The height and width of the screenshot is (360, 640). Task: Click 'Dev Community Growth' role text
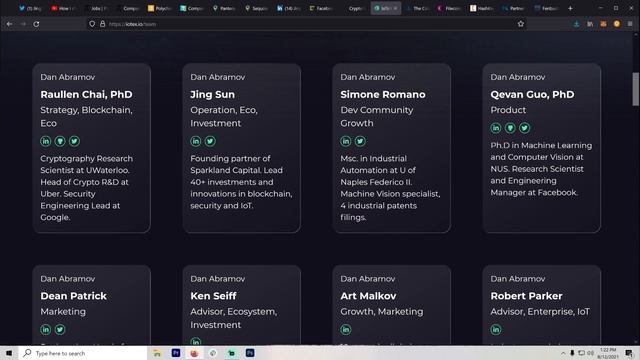tap(377, 117)
